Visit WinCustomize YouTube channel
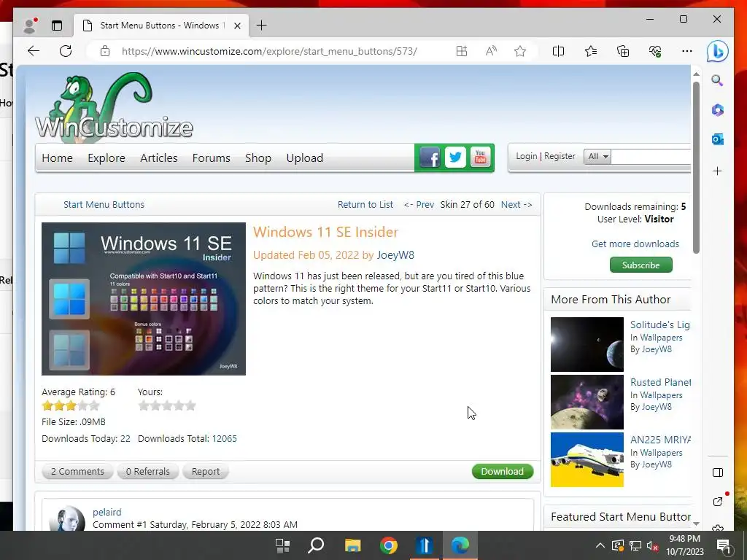 480,157
